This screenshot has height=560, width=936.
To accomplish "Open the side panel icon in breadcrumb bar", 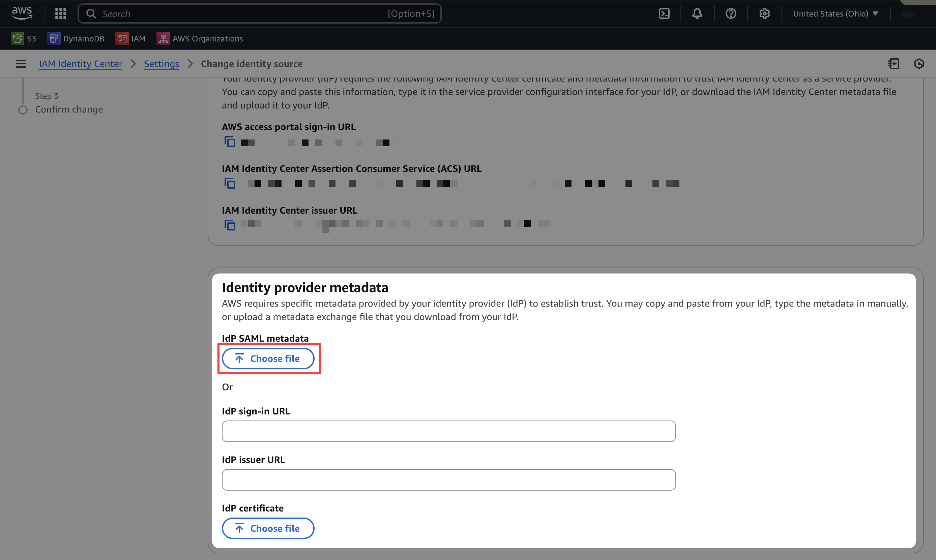I will click(893, 64).
